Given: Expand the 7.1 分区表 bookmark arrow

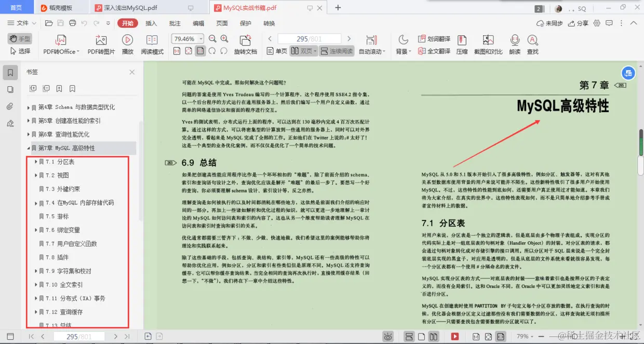Looking at the screenshot, I should [x=36, y=162].
